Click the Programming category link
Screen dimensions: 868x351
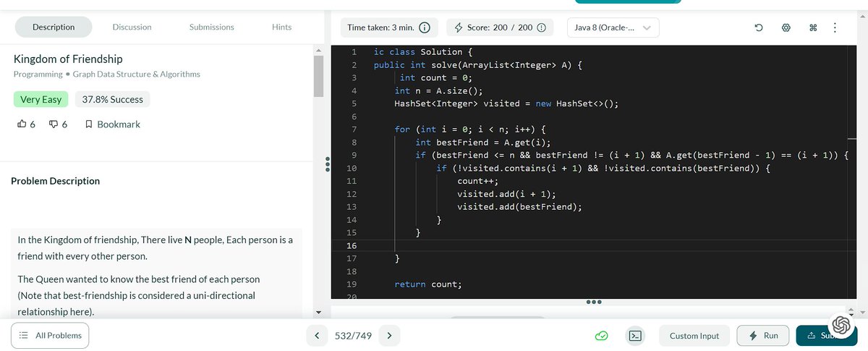[38, 74]
